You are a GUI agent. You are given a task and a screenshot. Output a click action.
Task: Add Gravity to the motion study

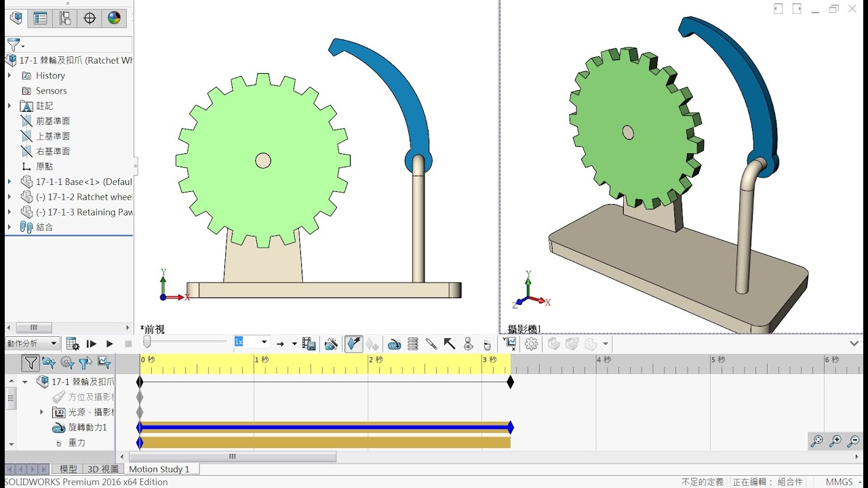(x=486, y=345)
